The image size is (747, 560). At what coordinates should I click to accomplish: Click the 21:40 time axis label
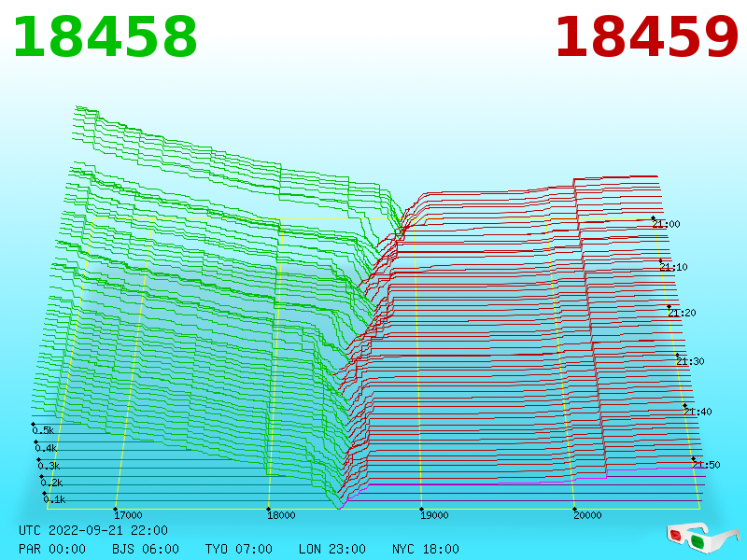(698, 412)
